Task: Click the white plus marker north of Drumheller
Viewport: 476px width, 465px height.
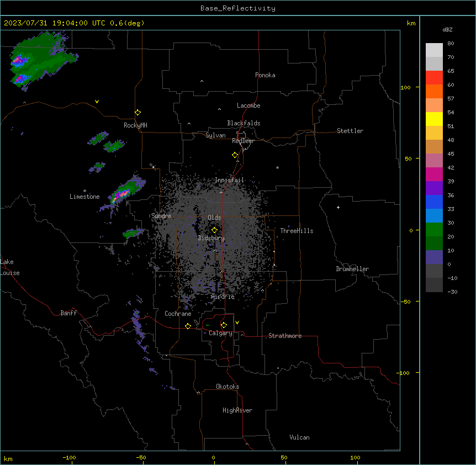Action: pos(338,207)
